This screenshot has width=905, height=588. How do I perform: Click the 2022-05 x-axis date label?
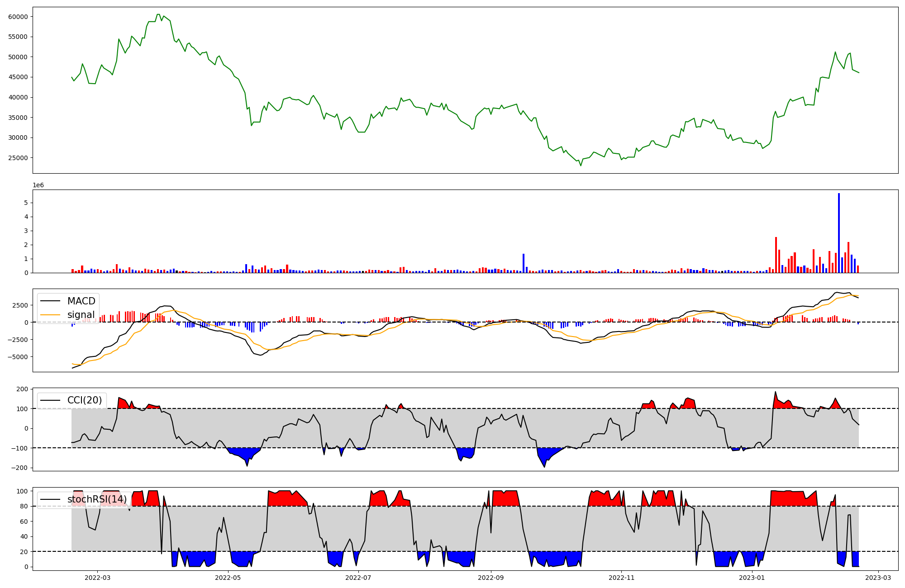click(x=228, y=578)
